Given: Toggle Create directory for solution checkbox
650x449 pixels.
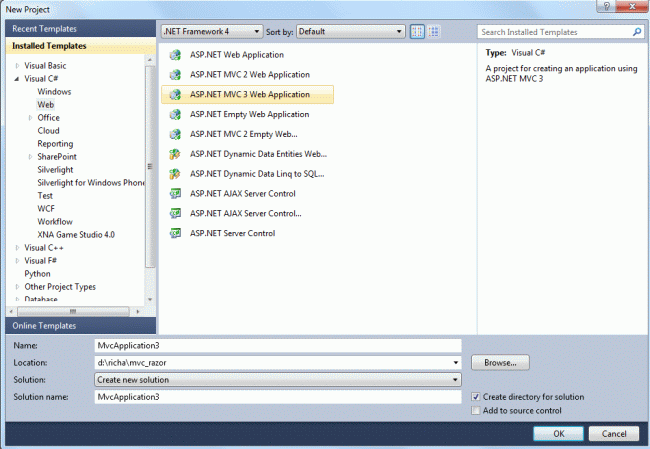Looking at the screenshot, I should (x=476, y=397).
